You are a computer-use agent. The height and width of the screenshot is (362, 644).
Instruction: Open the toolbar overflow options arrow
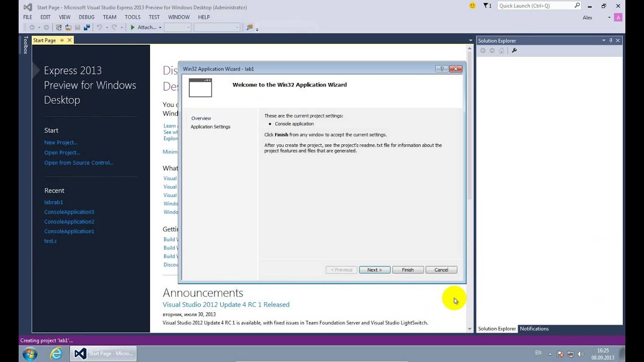[x=257, y=29]
